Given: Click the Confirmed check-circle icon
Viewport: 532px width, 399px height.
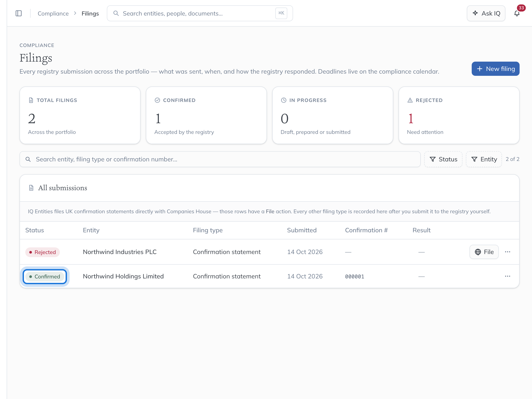Looking at the screenshot, I should [157, 100].
